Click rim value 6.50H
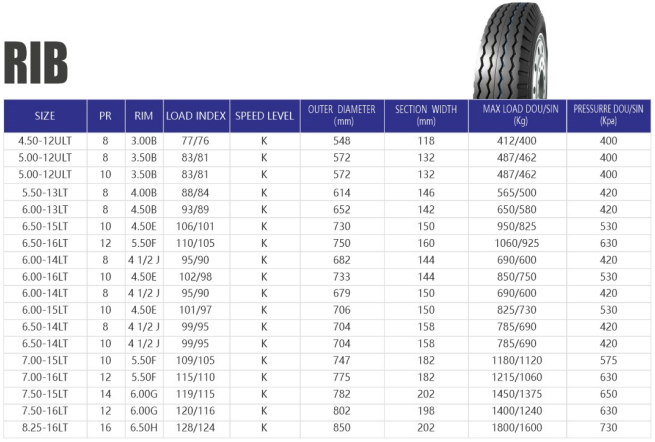Viewport: 655px width, 442px height. pyautogui.click(x=144, y=428)
